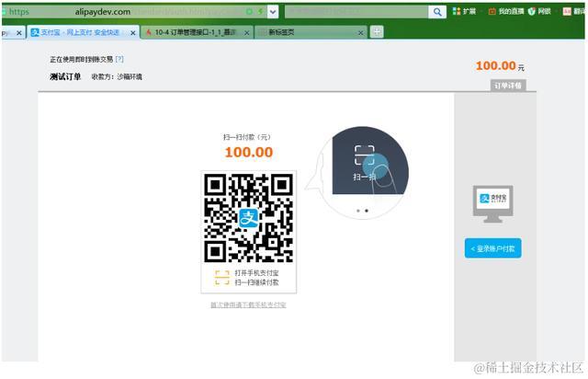Click the Alipay logo in QR center
The width and height of the screenshot is (588, 379).
(249, 218)
